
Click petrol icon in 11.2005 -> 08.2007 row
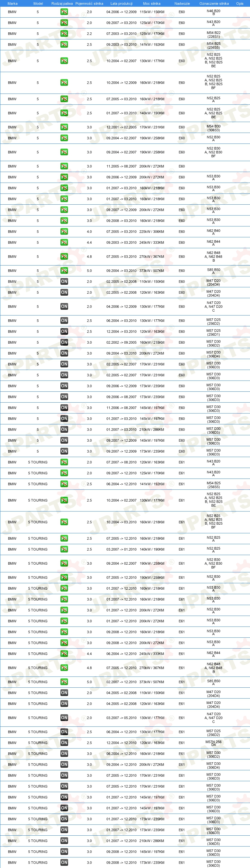click(64, 166)
